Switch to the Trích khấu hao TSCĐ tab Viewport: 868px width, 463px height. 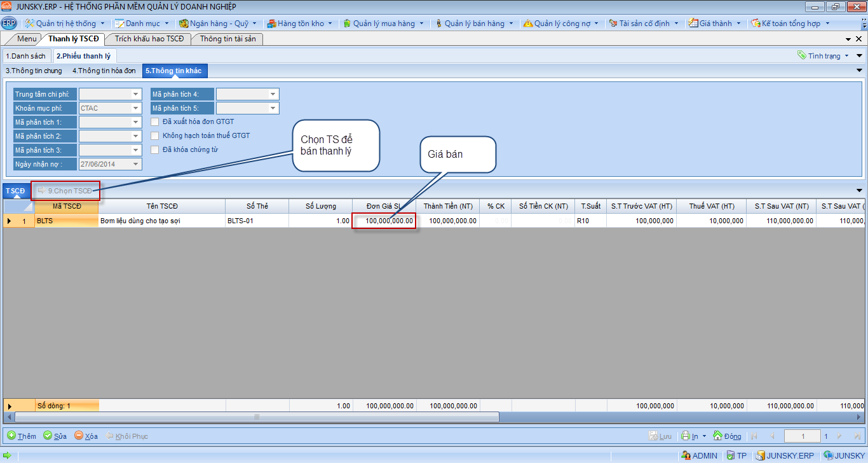click(x=149, y=39)
